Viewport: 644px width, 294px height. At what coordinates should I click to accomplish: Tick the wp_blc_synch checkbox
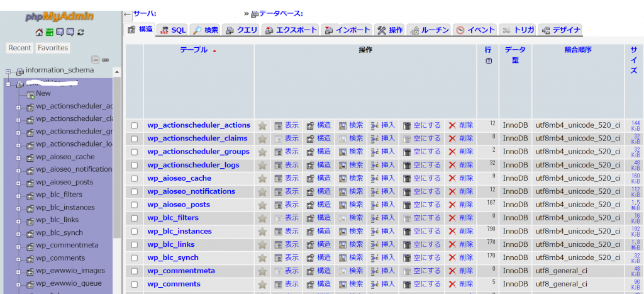[x=135, y=258]
